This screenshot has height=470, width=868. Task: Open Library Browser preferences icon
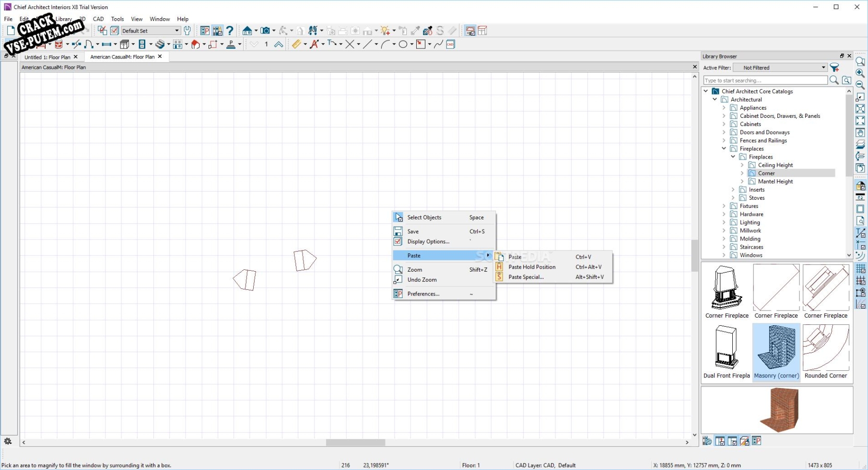coord(757,441)
